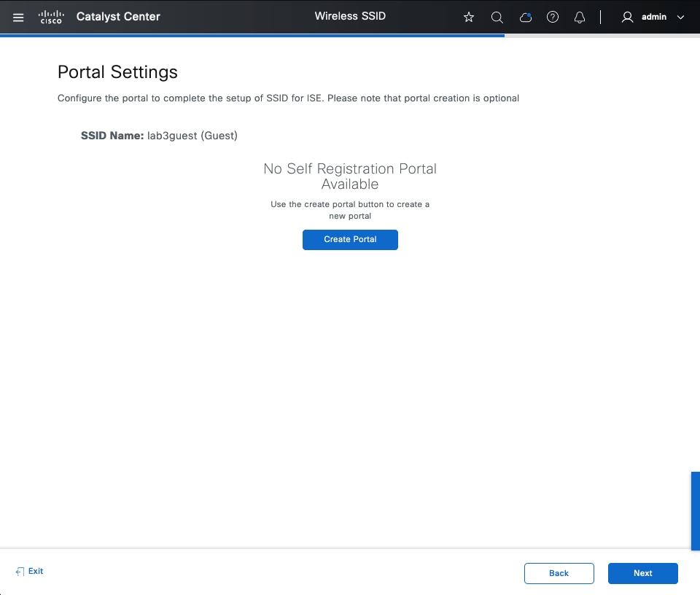Open the search magnifier icon

point(497,17)
